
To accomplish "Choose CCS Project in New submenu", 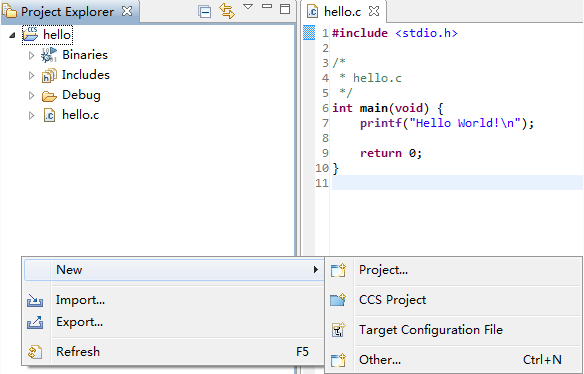I will pos(454,300).
